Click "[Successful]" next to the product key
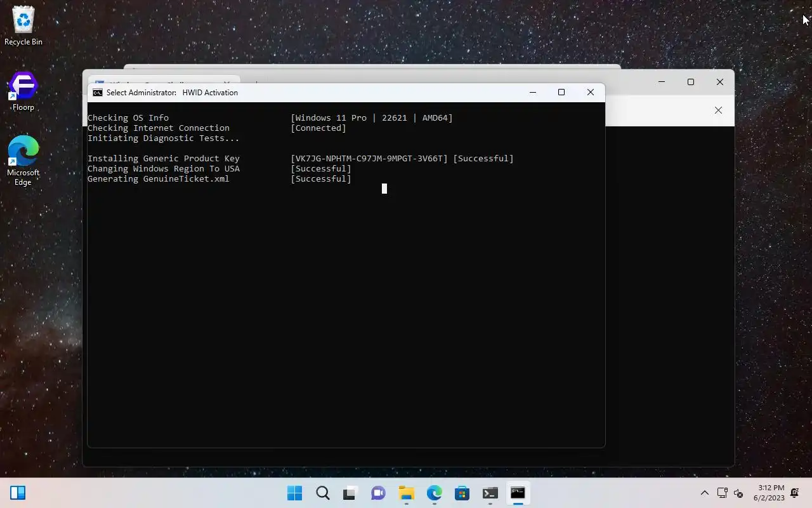 click(483, 159)
